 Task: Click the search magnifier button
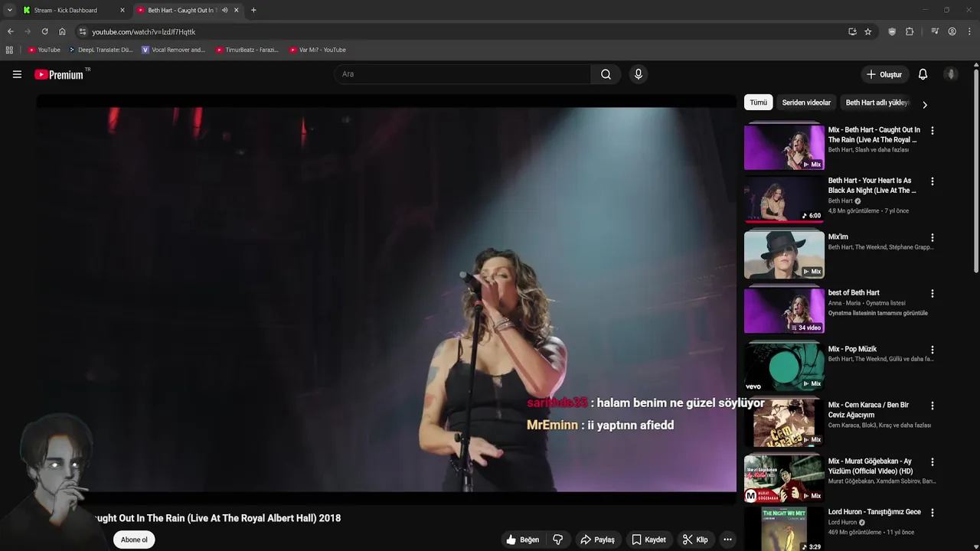coord(606,74)
